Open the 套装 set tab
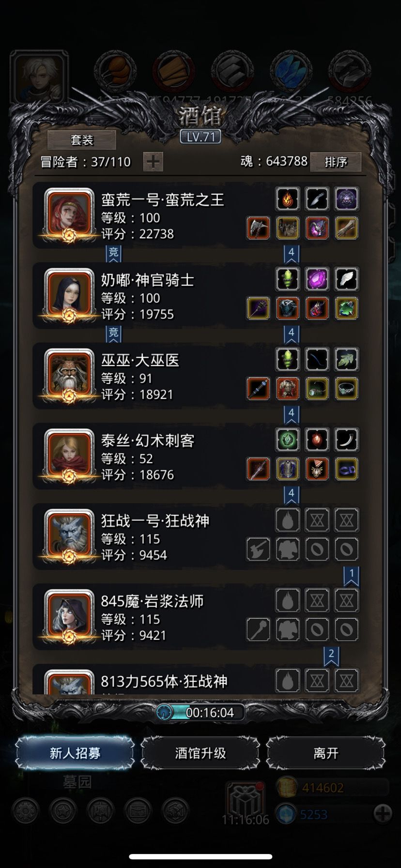Image resolution: width=401 pixels, height=868 pixels. tap(82, 140)
